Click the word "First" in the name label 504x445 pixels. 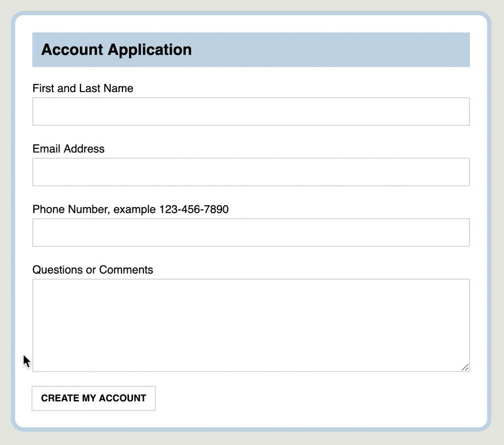[43, 89]
